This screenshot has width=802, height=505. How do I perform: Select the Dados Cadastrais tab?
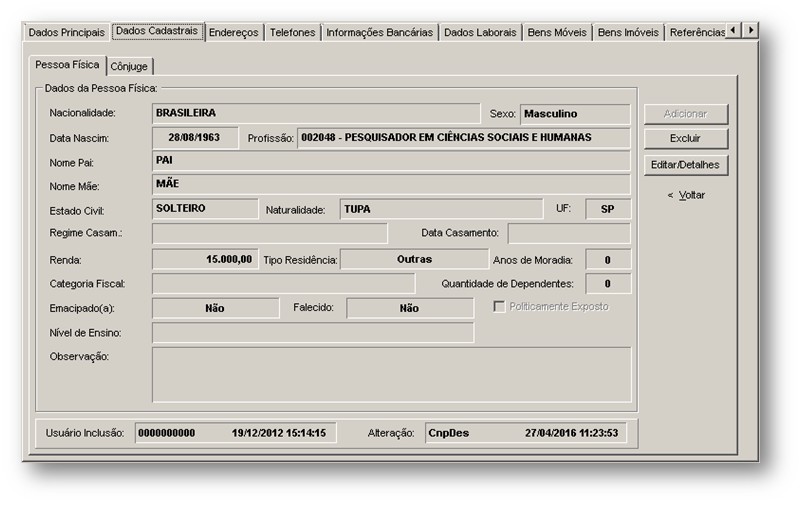(157, 31)
